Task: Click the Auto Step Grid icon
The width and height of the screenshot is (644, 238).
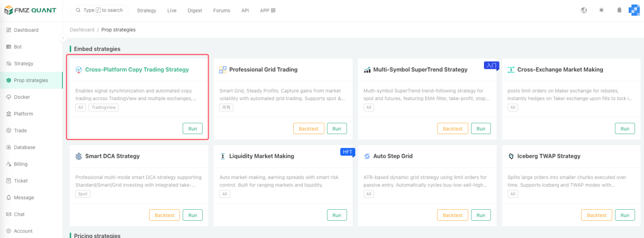Action: tap(367, 156)
